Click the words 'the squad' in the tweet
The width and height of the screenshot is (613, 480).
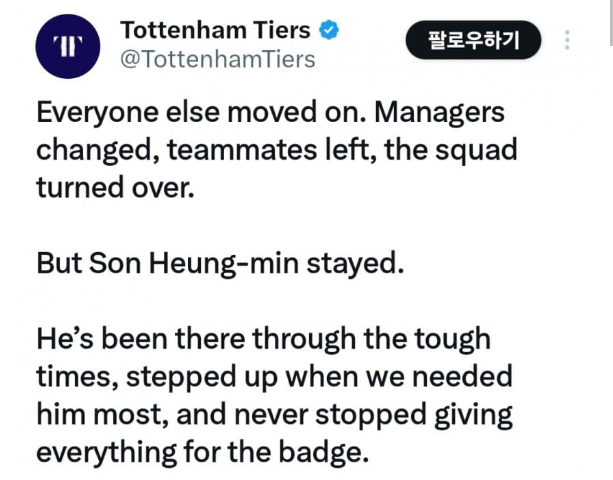click(x=451, y=150)
